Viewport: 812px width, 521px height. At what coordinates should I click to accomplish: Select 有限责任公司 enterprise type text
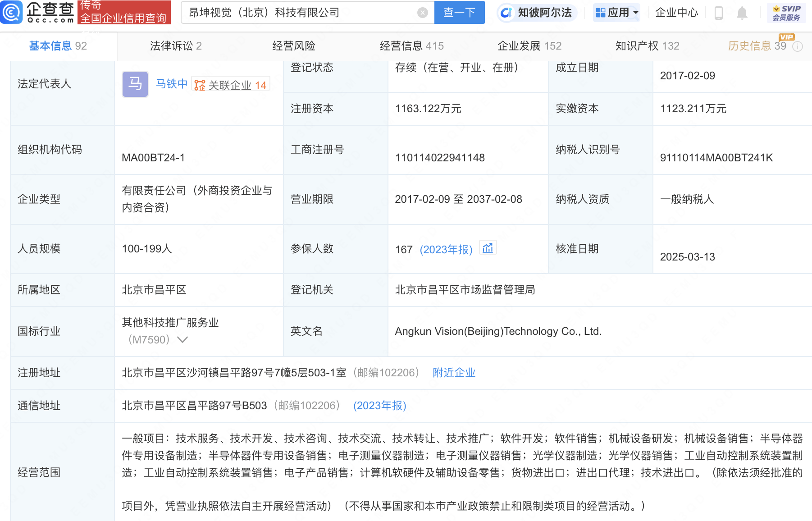coord(197,199)
